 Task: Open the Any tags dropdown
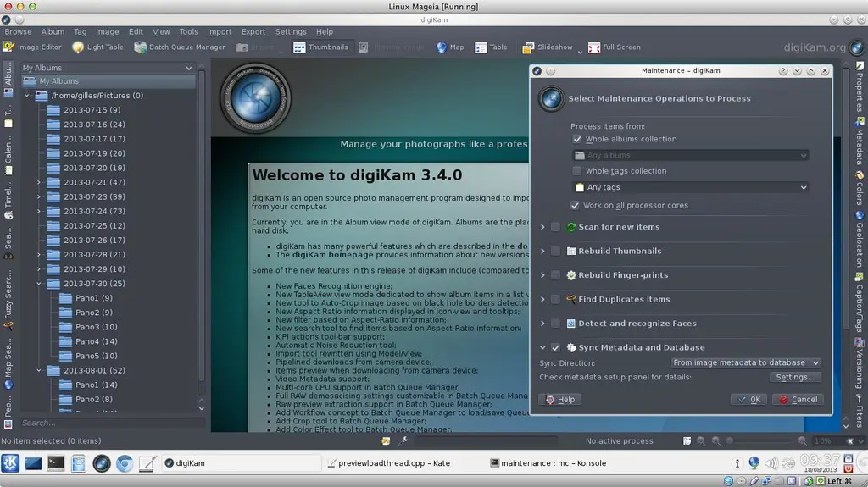pos(690,187)
